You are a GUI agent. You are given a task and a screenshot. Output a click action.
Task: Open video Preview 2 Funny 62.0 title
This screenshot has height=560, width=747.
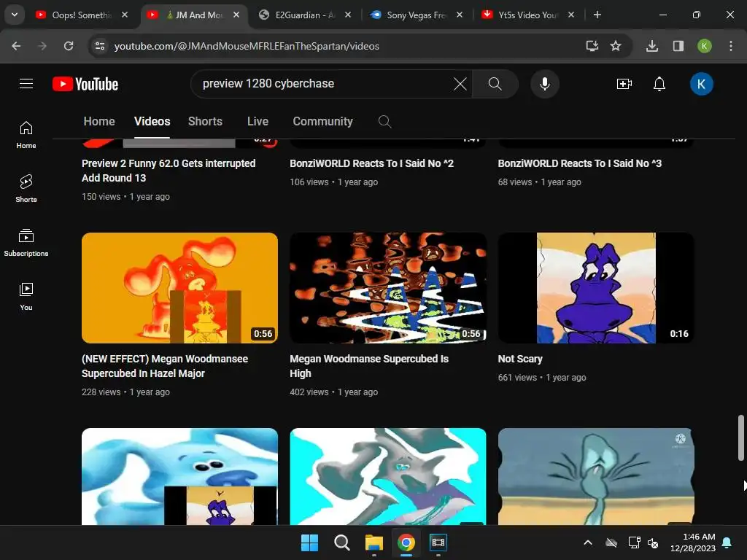point(169,171)
